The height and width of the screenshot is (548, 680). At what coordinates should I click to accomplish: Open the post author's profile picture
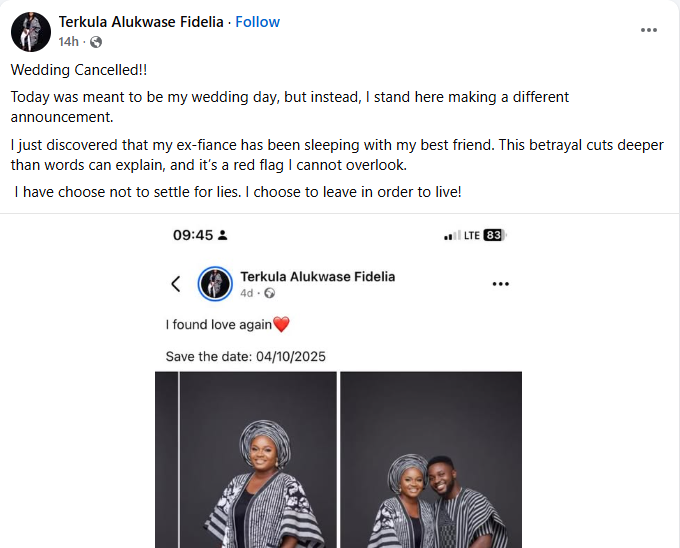coord(31,32)
